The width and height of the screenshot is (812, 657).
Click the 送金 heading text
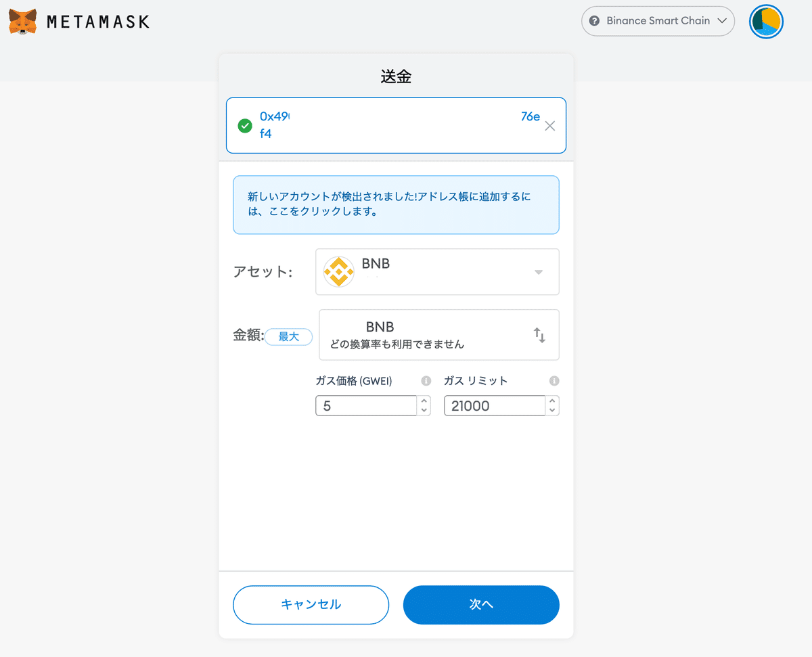396,76
